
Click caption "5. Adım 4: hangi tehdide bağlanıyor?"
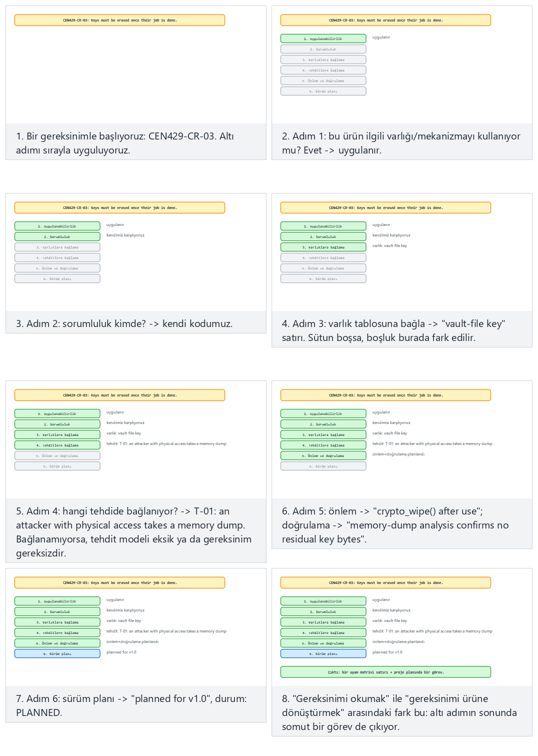coord(133,532)
